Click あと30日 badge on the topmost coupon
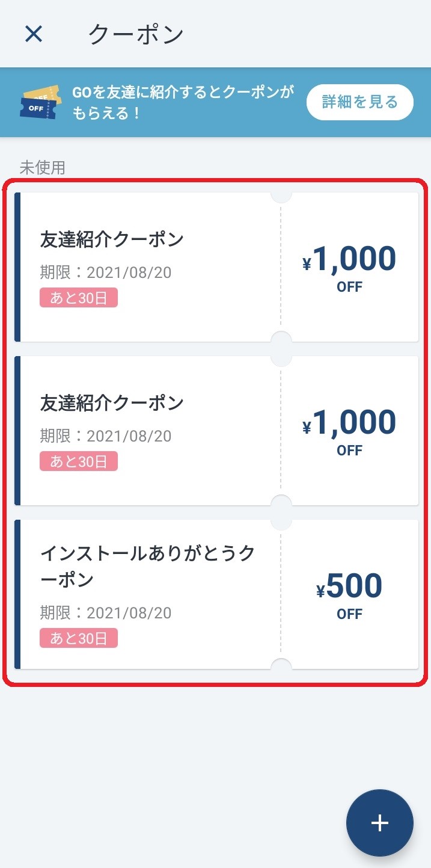Image resolution: width=431 pixels, height=868 pixels. [x=79, y=298]
